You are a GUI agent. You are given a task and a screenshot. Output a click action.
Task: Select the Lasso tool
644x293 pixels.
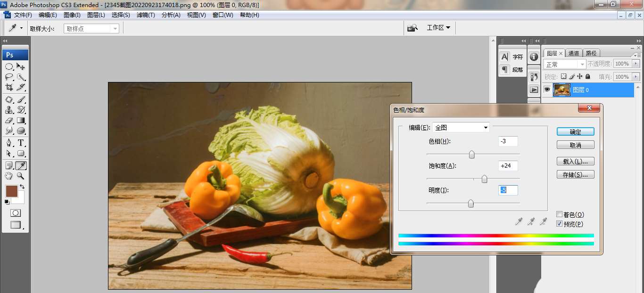9,77
